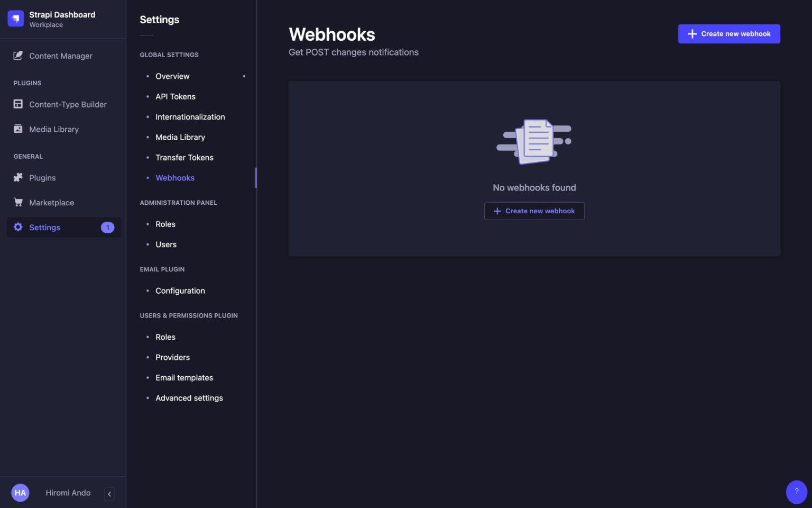Collapse the main navigation sidebar

109,494
